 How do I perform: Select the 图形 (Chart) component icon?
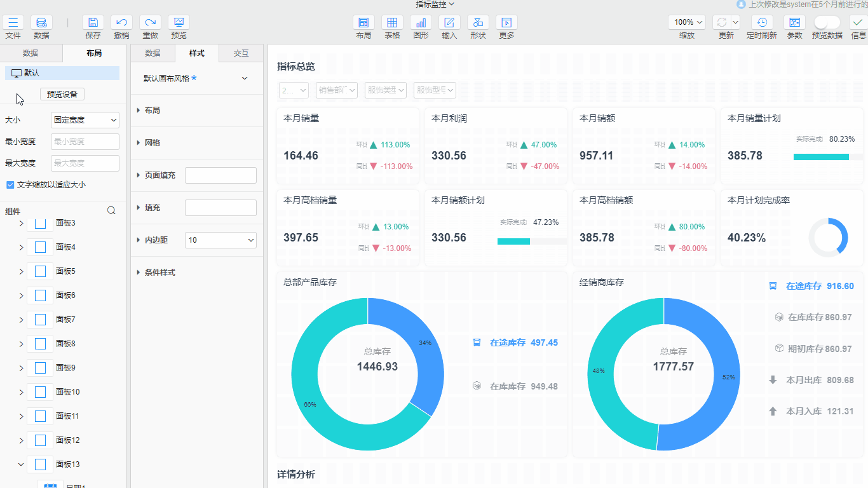pyautogui.click(x=421, y=23)
